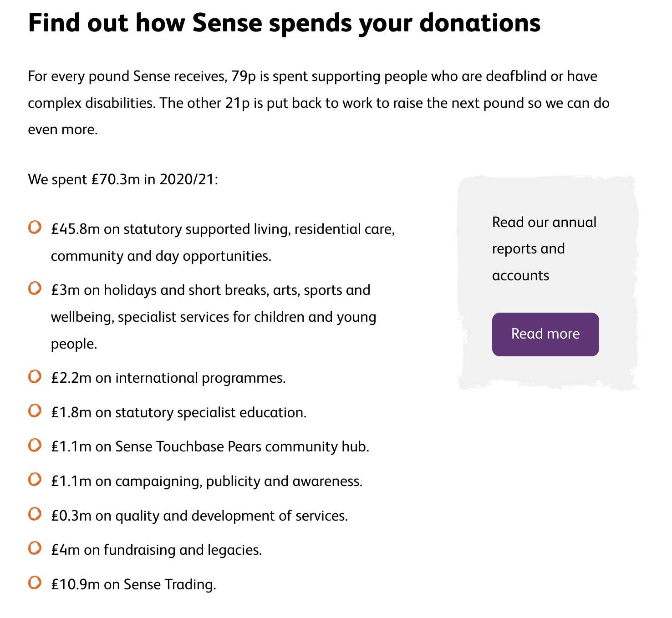Select the £0.3m quality of services entry
The image size is (672, 618).
[x=199, y=515]
